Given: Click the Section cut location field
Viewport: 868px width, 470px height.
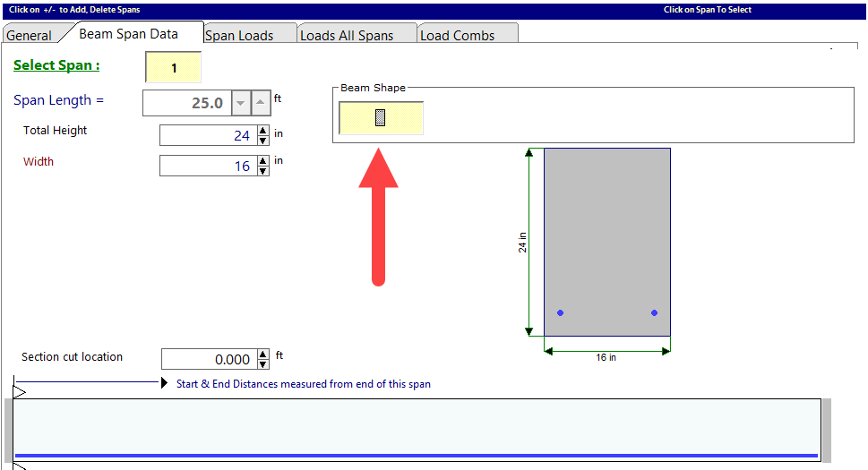Looking at the screenshot, I should click(x=208, y=359).
